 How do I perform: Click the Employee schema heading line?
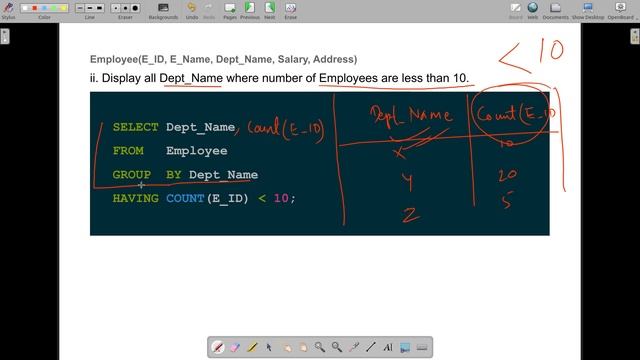click(223, 60)
